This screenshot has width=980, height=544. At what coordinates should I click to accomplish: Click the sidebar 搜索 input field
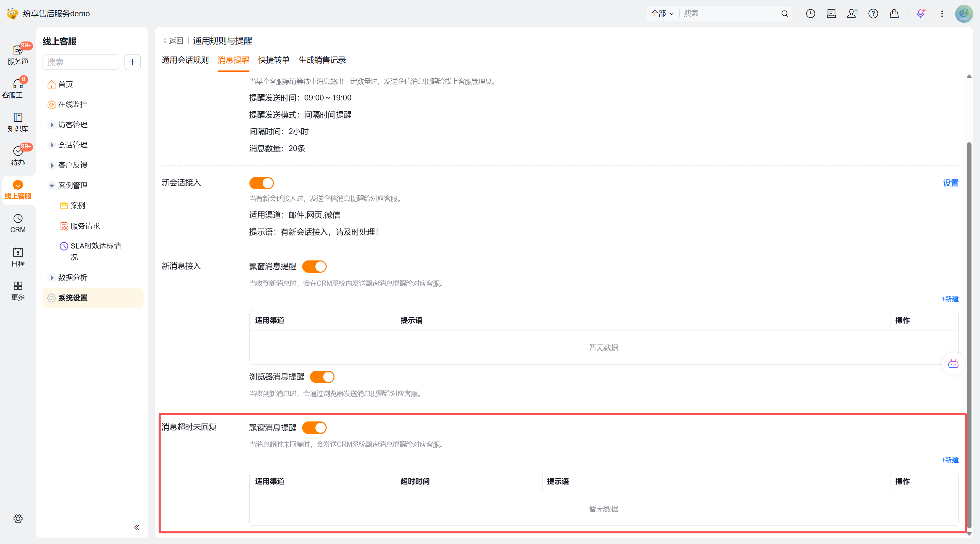coord(81,62)
